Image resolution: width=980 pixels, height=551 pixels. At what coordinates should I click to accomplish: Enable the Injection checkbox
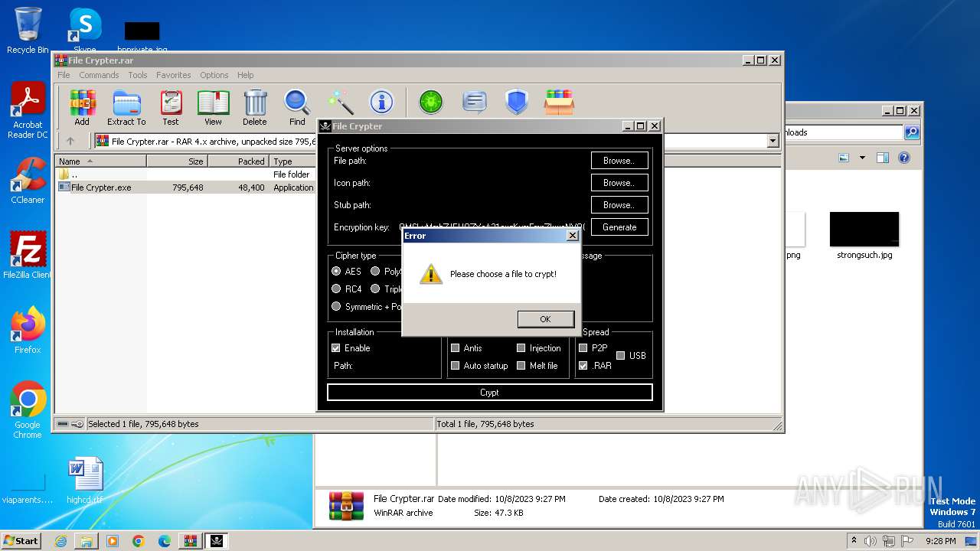pos(521,347)
